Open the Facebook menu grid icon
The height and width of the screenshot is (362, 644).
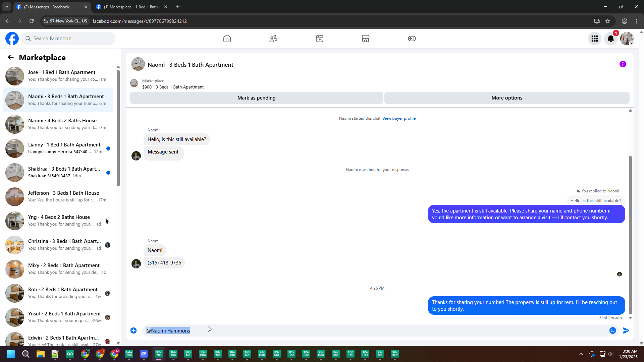[595, 39]
